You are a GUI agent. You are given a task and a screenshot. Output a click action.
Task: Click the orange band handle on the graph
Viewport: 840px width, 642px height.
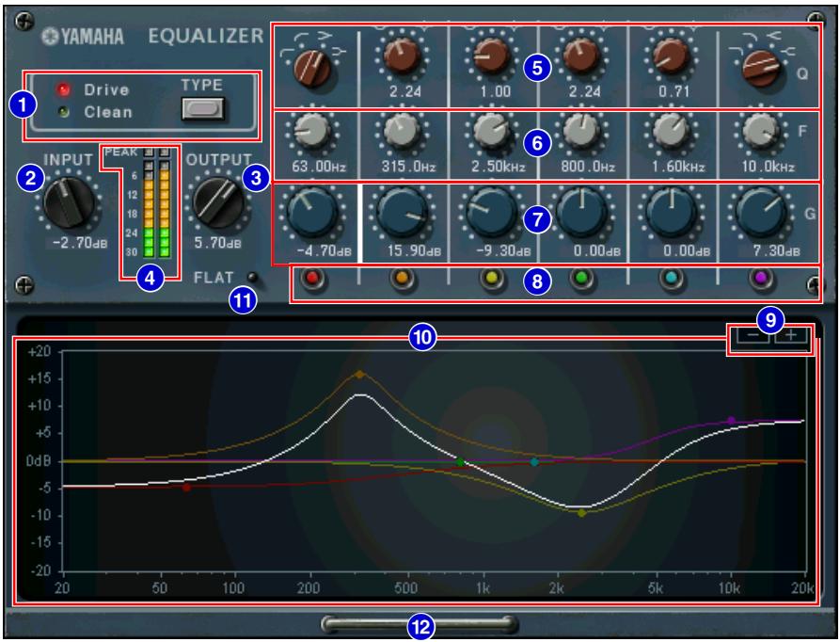click(359, 375)
